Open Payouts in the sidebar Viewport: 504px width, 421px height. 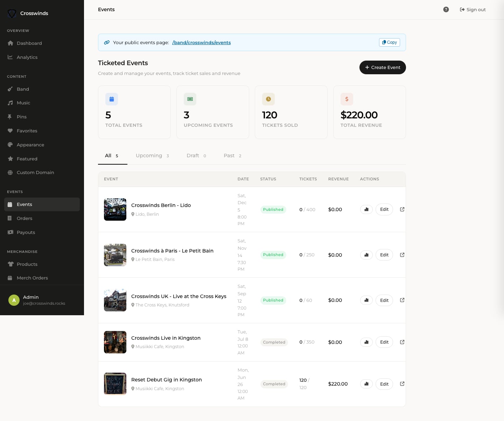tap(42, 232)
